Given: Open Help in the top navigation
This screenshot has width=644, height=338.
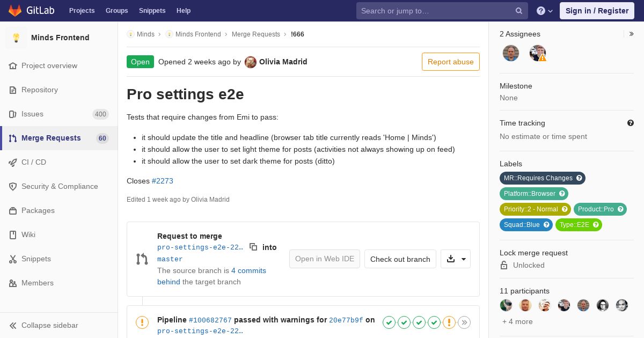Looking at the screenshot, I should pos(184,11).
